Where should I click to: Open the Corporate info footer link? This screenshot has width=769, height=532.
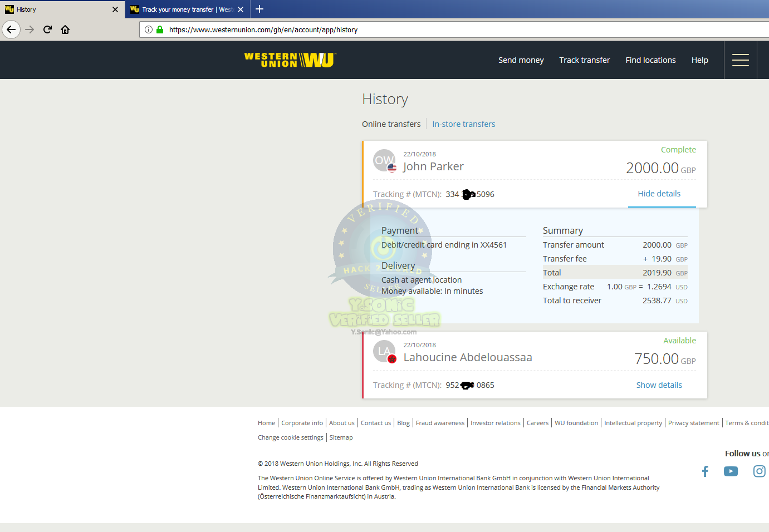click(x=302, y=423)
